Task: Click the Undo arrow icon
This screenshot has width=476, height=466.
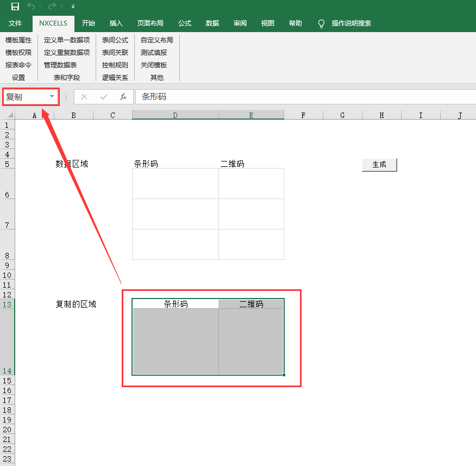Action: [32, 7]
